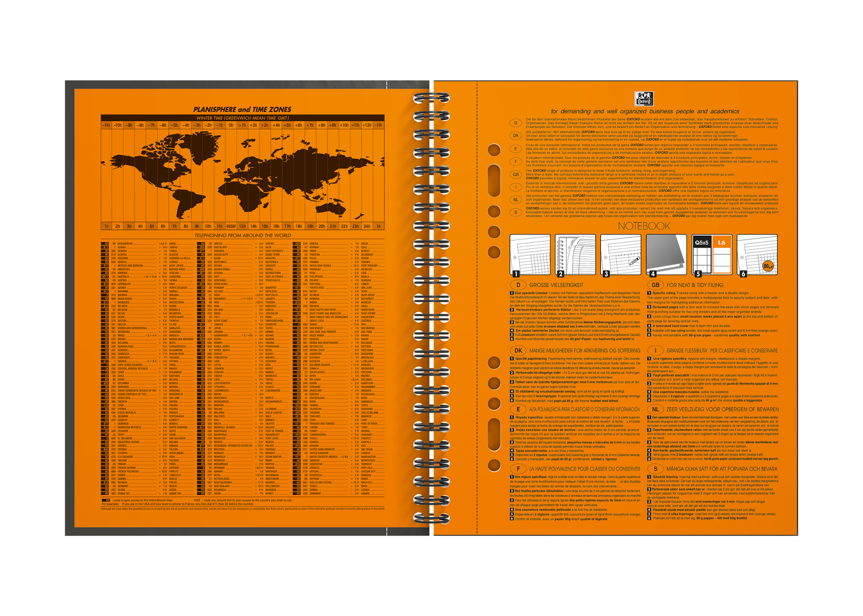The height and width of the screenshot is (616, 863).
Task: Click the Telephoning From Around The World heading
Action: (243, 235)
